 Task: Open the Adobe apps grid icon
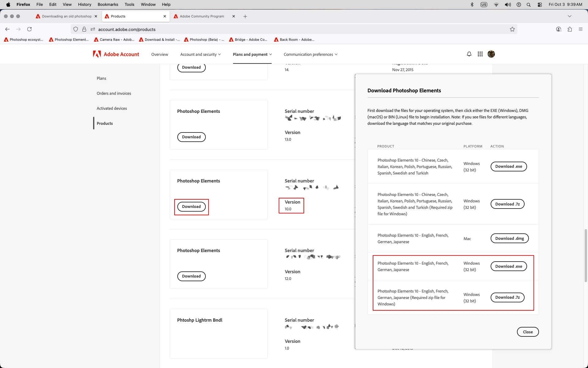click(480, 54)
